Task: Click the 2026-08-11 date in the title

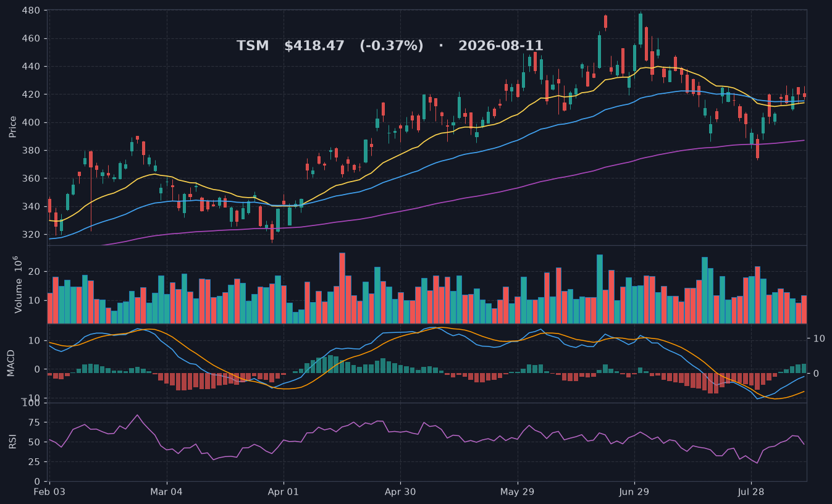Action: pyautogui.click(x=501, y=46)
